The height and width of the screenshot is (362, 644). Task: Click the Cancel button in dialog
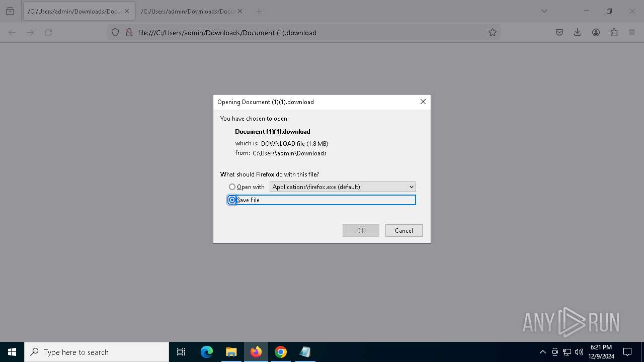pos(404,231)
